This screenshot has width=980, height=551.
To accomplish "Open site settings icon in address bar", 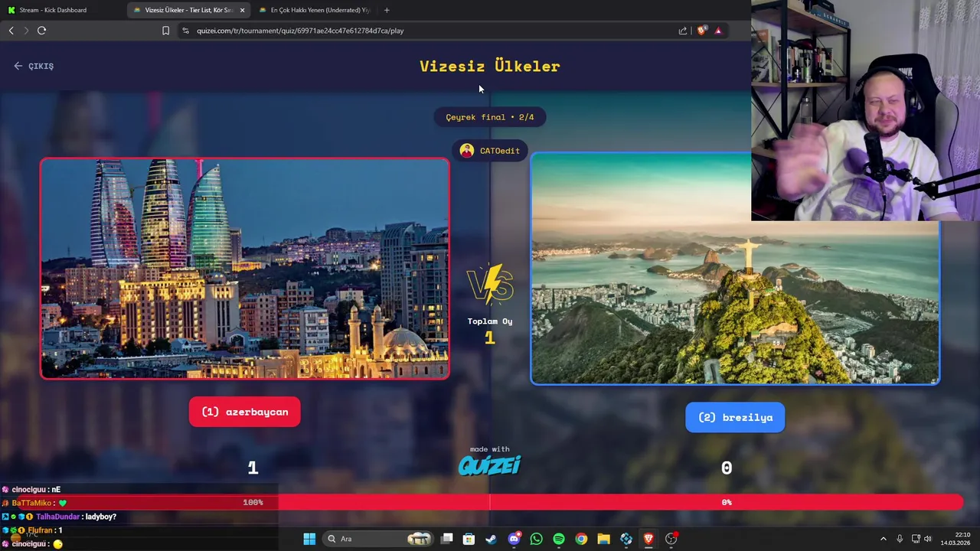I will (185, 31).
